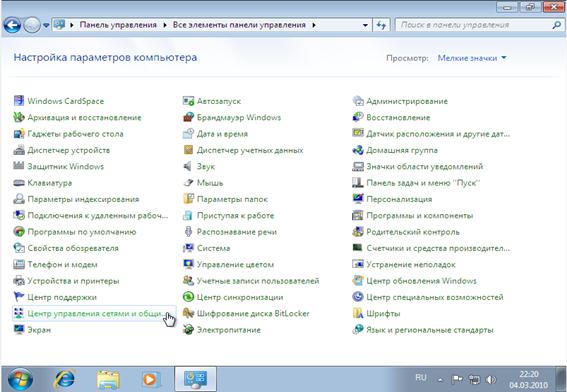The height and width of the screenshot is (392, 567).
Task: Click Все элементы панели управления breadcrumb
Action: coord(239,25)
